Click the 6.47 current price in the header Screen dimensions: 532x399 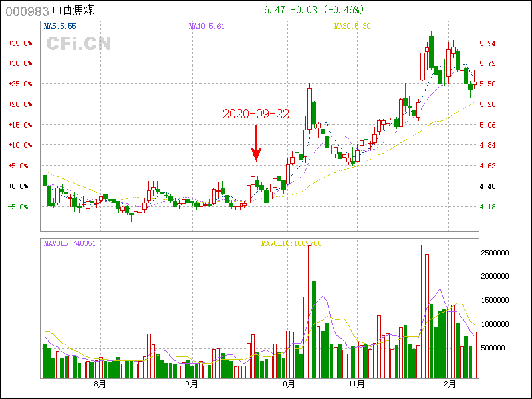click(273, 10)
